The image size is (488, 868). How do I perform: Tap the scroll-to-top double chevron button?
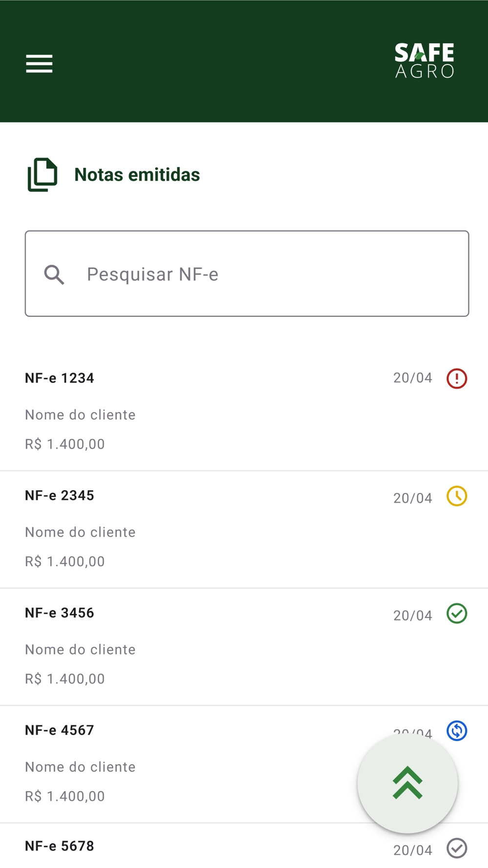407,783
